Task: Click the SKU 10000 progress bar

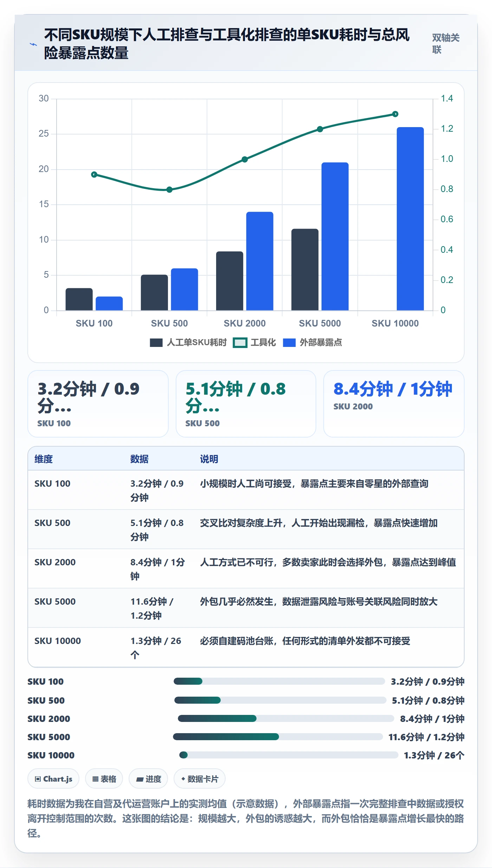Action: click(x=289, y=755)
